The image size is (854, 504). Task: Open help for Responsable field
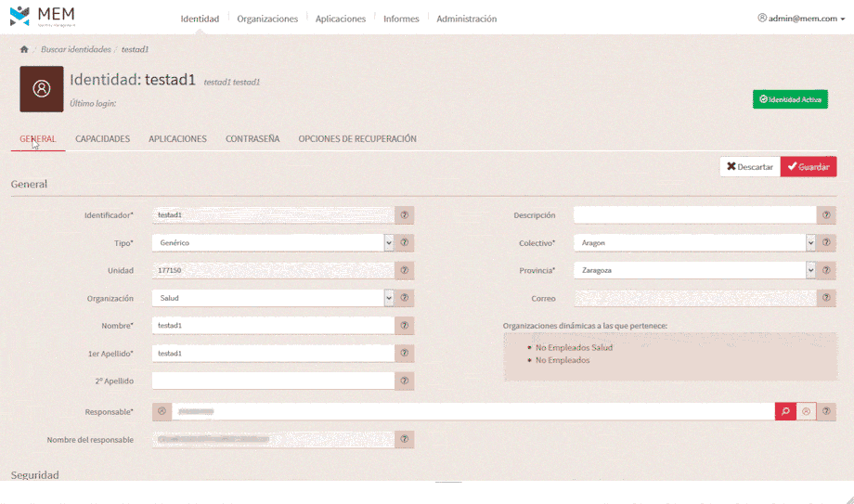pyautogui.click(x=826, y=411)
